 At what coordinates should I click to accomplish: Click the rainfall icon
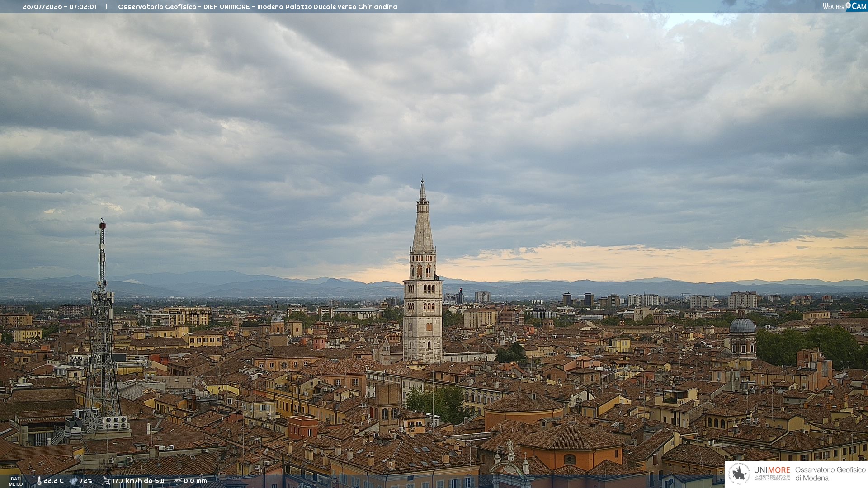pos(178,481)
